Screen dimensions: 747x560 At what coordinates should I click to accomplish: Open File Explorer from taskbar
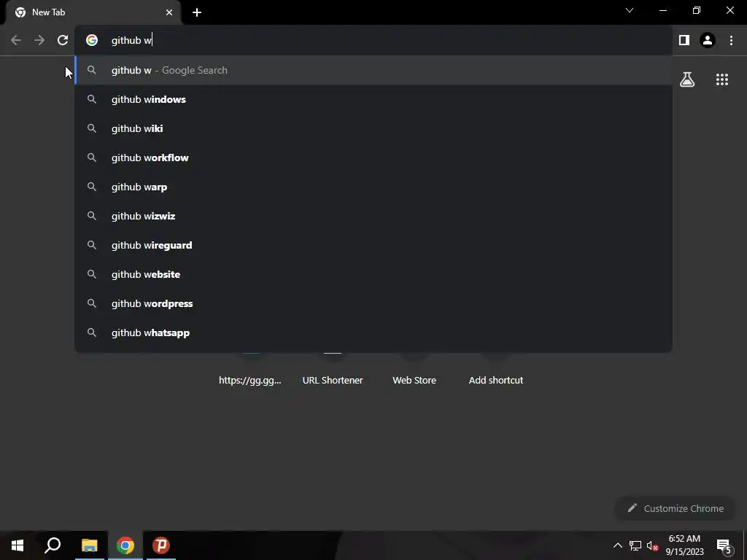point(89,545)
